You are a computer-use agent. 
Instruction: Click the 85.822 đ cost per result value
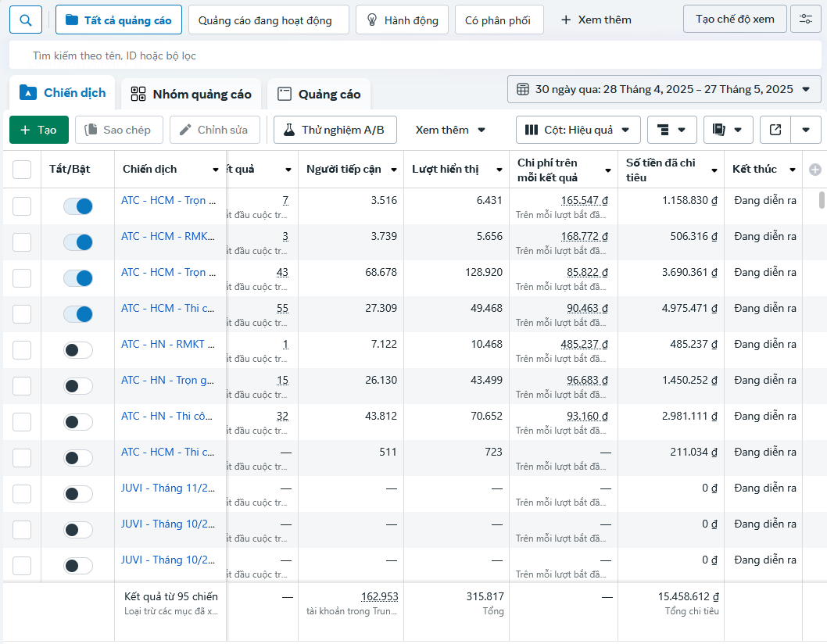(587, 272)
